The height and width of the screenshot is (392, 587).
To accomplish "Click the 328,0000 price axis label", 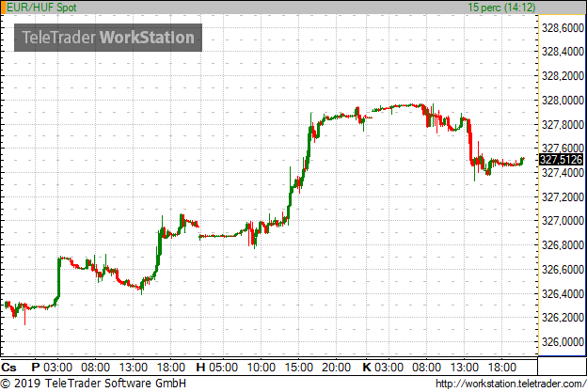I will pos(563,101).
